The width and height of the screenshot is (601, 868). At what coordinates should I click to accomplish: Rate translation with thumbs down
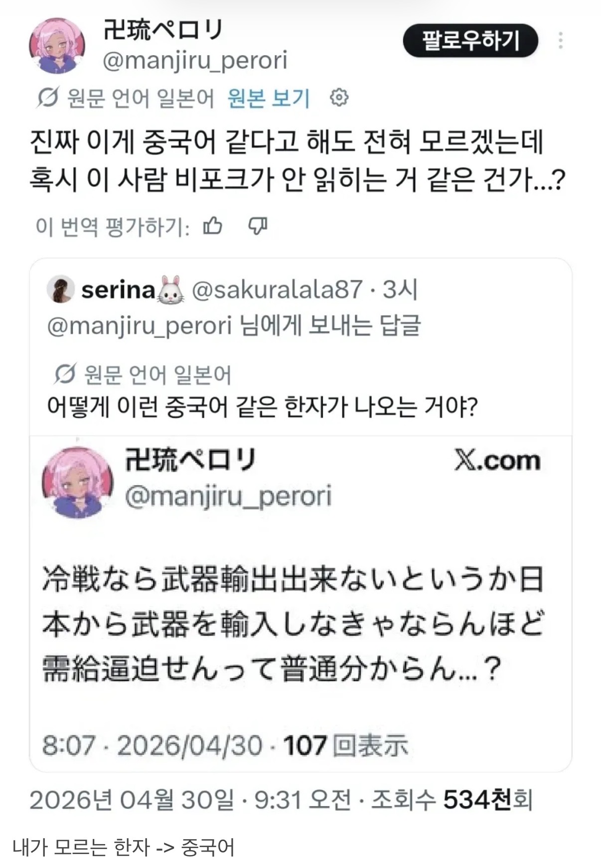point(258,227)
